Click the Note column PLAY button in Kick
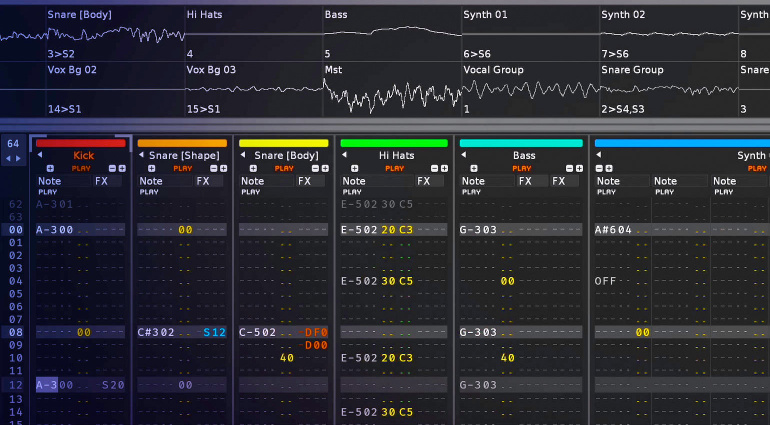The width and height of the screenshot is (770, 425). click(x=48, y=191)
